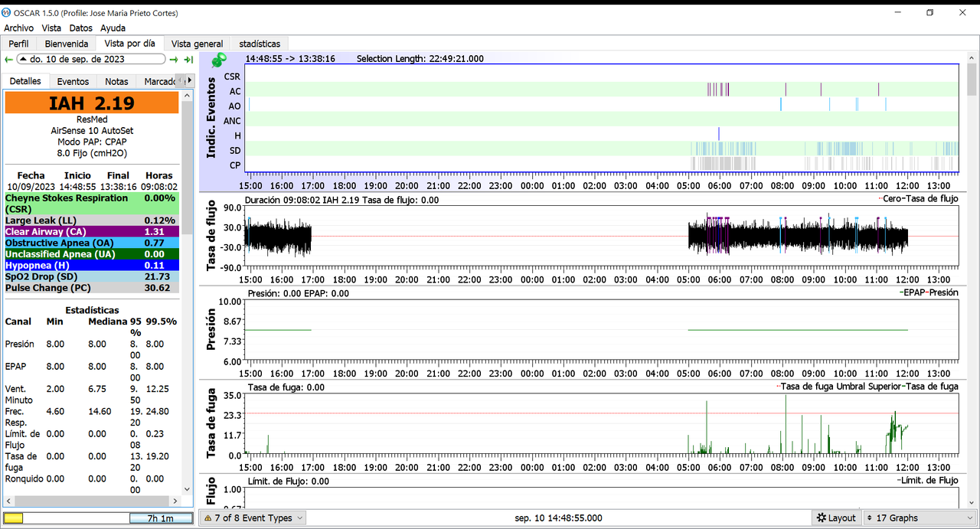Open the Notas tab
Viewport: 980px width, 529px height.
[116, 81]
